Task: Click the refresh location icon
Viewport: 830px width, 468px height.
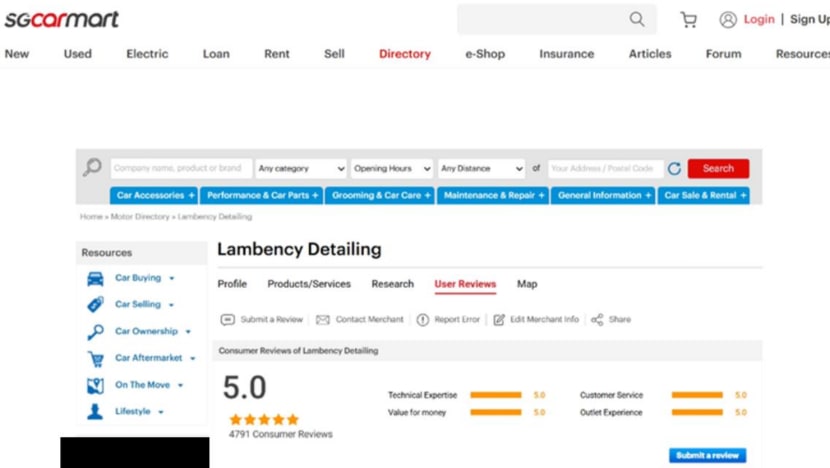Action: click(674, 169)
